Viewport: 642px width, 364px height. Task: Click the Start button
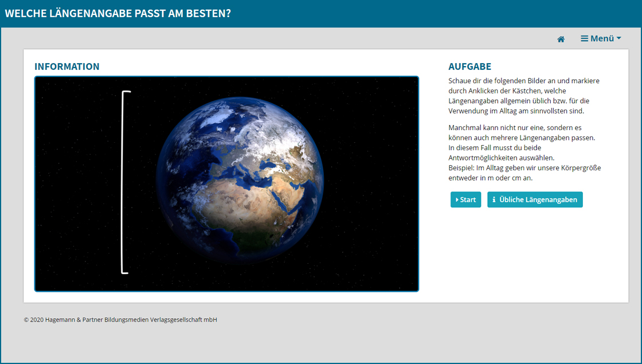465,199
